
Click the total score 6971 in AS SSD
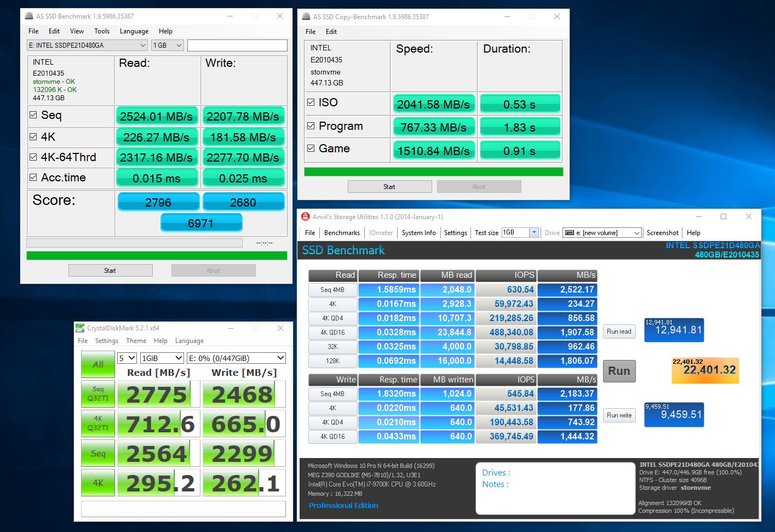201,223
